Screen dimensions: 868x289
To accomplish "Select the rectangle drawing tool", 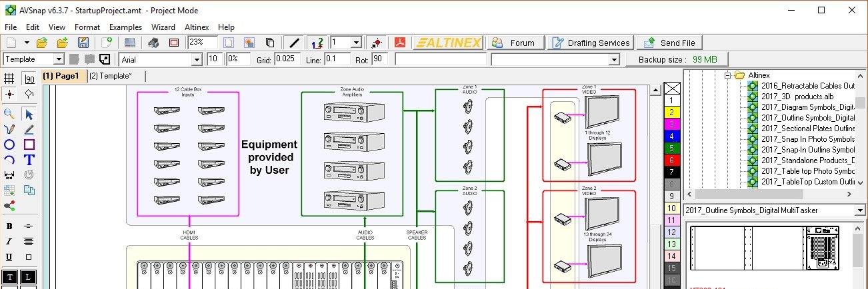I will [29, 144].
